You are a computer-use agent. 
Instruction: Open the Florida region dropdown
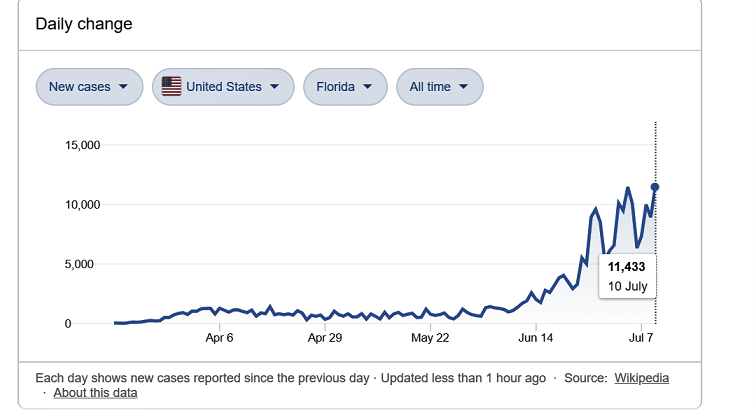(344, 87)
